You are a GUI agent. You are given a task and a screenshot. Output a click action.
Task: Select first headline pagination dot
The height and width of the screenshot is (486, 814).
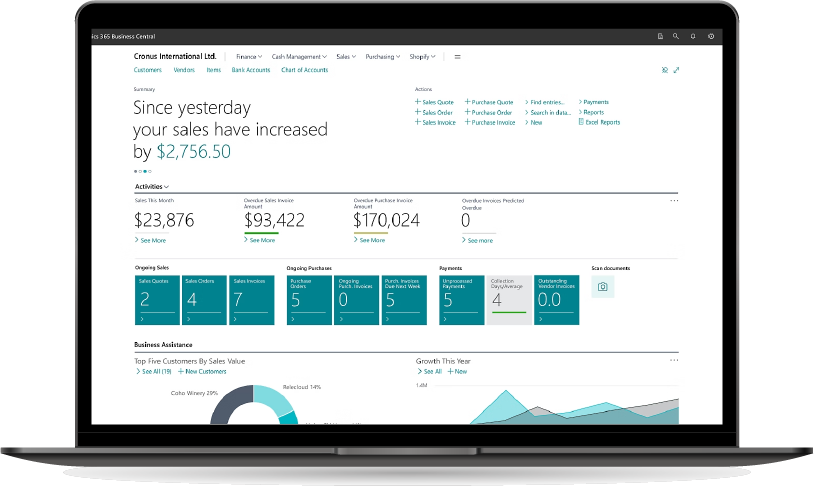point(135,171)
